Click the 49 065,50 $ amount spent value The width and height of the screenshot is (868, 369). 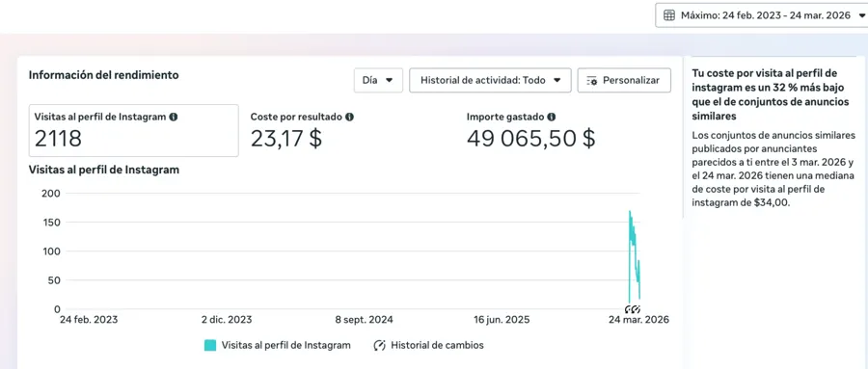tap(530, 139)
